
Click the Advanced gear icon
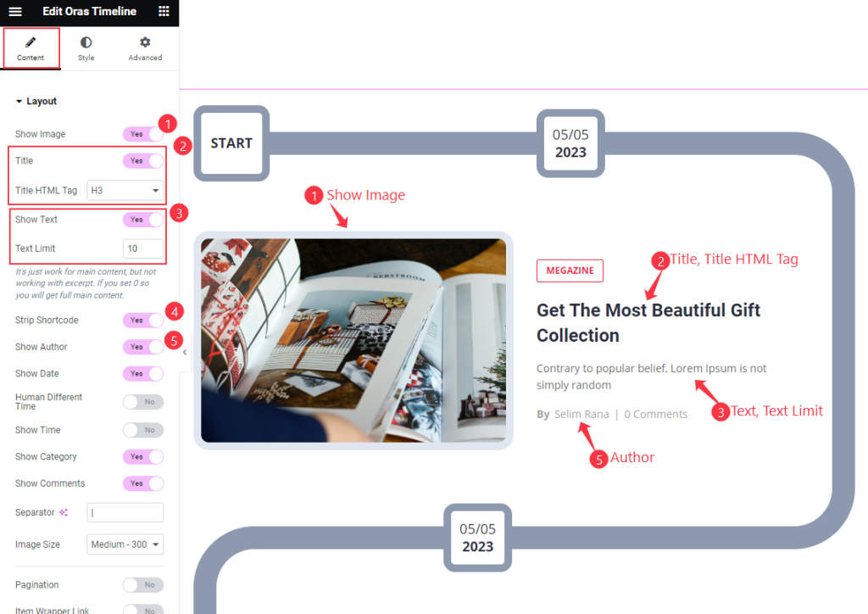[145, 42]
